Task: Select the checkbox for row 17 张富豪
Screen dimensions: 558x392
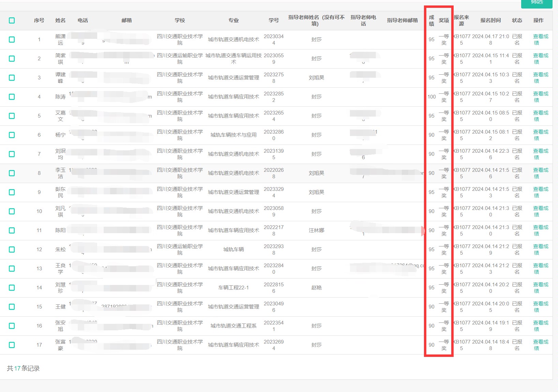Action: [12, 345]
